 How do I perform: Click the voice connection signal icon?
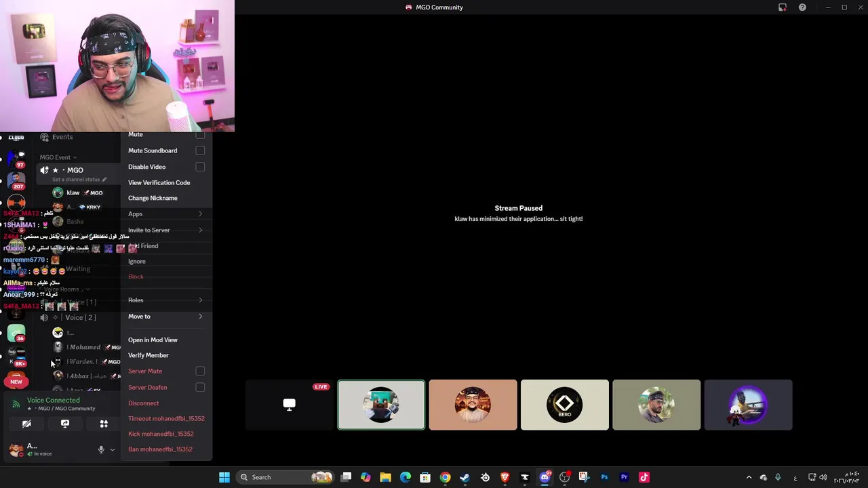16,404
